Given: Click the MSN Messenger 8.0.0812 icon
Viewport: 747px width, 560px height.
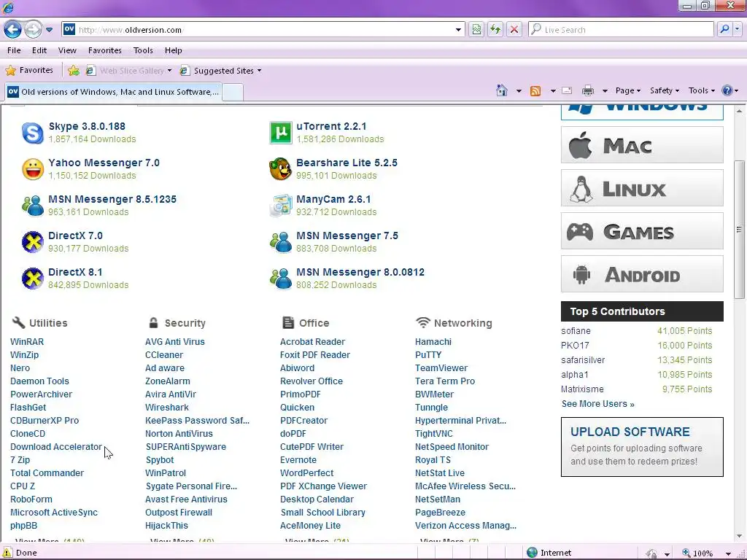Looking at the screenshot, I should (x=281, y=279).
